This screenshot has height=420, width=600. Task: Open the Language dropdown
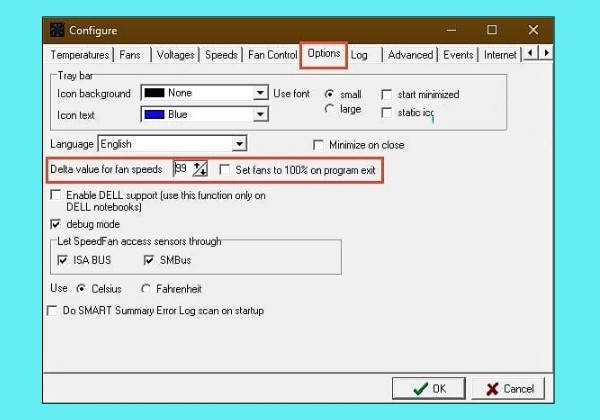click(x=240, y=144)
